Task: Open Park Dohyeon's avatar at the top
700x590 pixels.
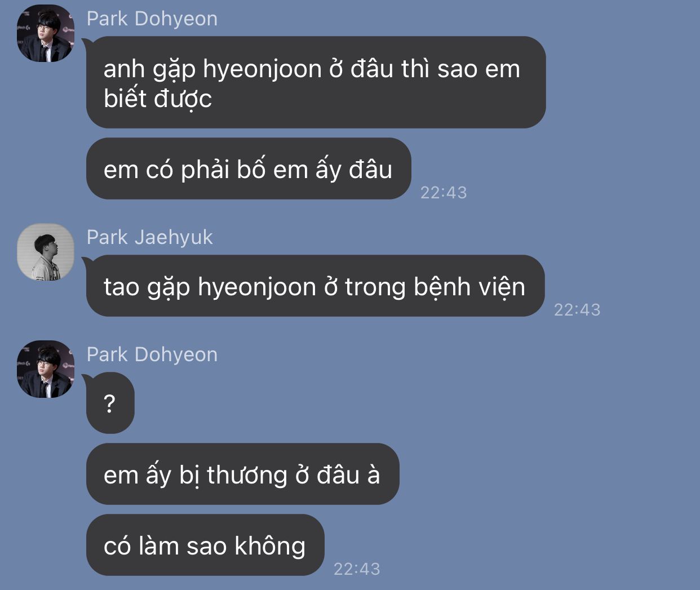Action: pyautogui.click(x=46, y=33)
